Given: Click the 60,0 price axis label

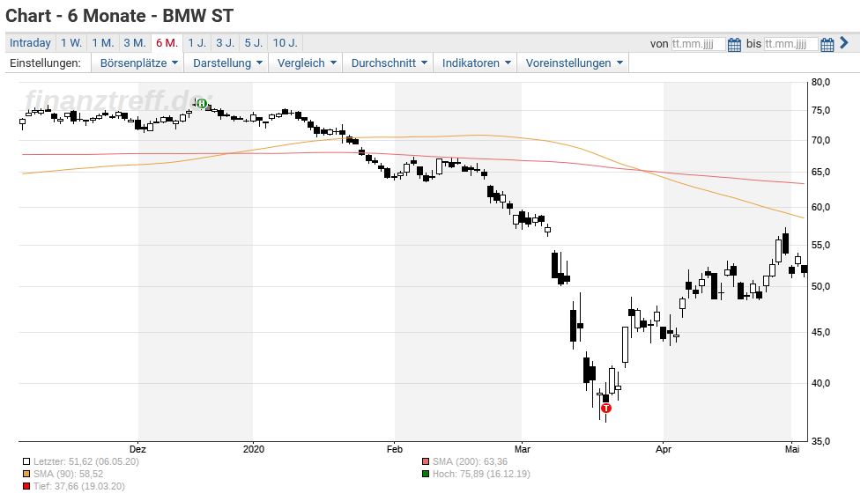Looking at the screenshot, I should (x=821, y=208).
